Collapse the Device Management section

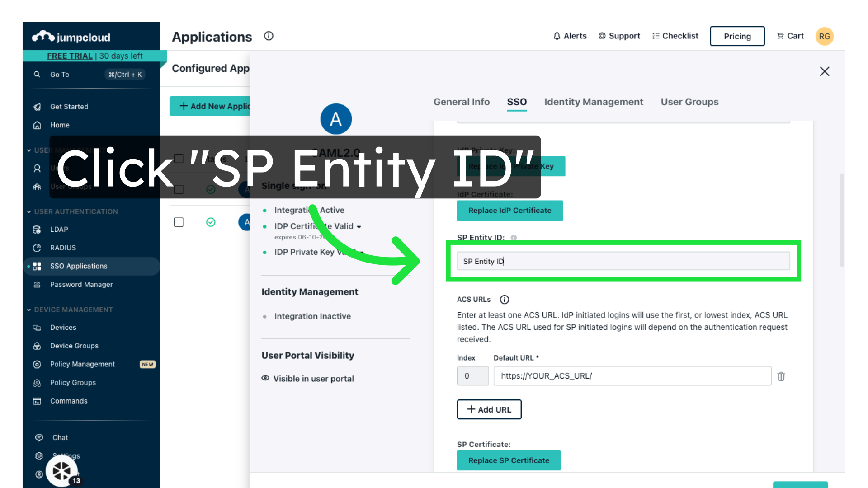pos(29,310)
